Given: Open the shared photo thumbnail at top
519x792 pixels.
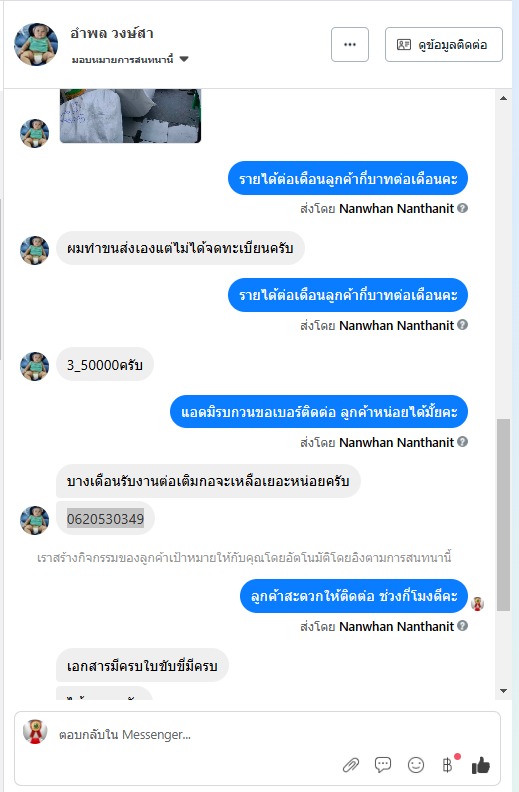Looking at the screenshot, I should pyautogui.click(x=130, y=116).
